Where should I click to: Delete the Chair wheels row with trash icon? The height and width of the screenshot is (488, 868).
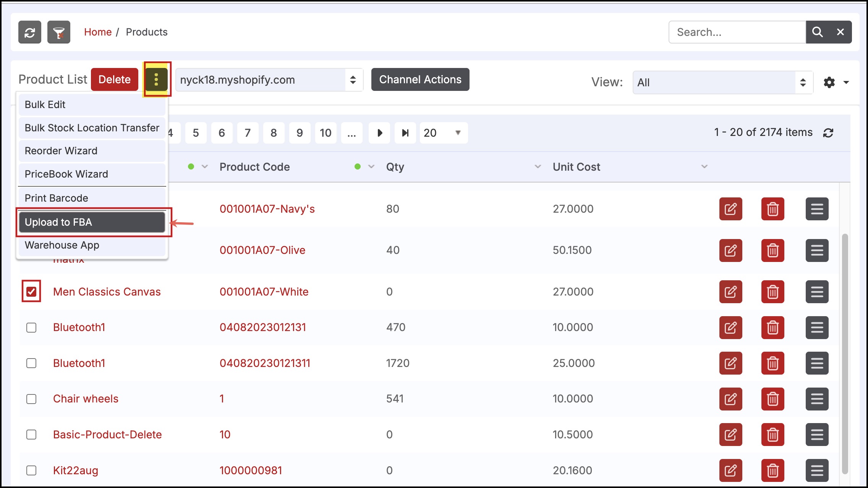(772, 399)
